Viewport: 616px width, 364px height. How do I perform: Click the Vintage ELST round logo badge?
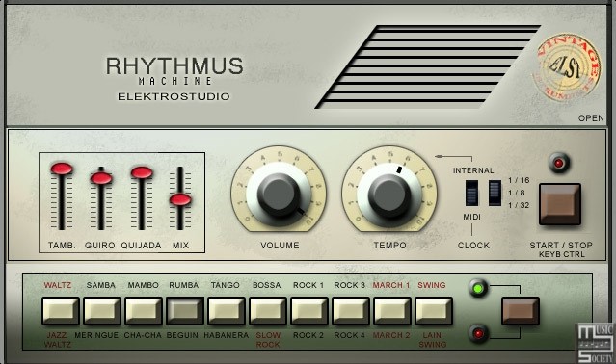click(x=567, y=67)
